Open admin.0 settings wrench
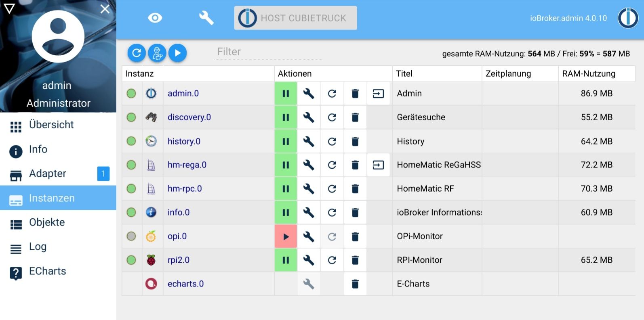Viewport: 644px width, 320px height. [x=309, y=94]
